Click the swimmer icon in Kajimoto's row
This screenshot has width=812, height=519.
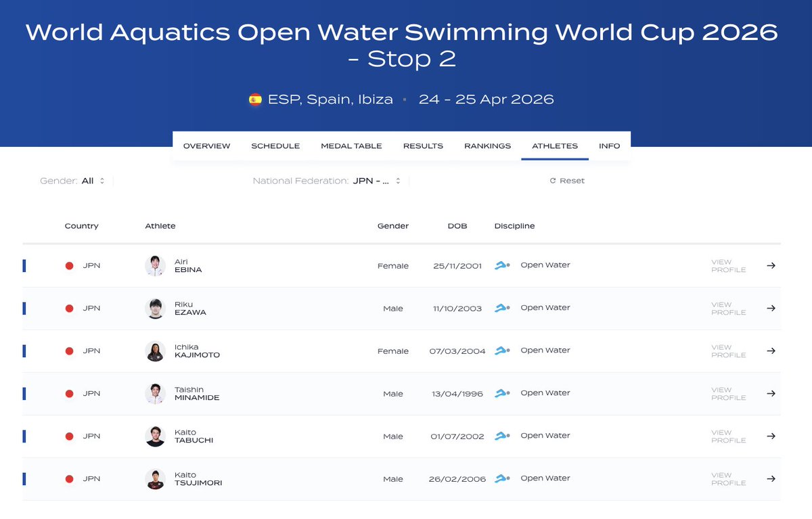(x=502, y=351)
